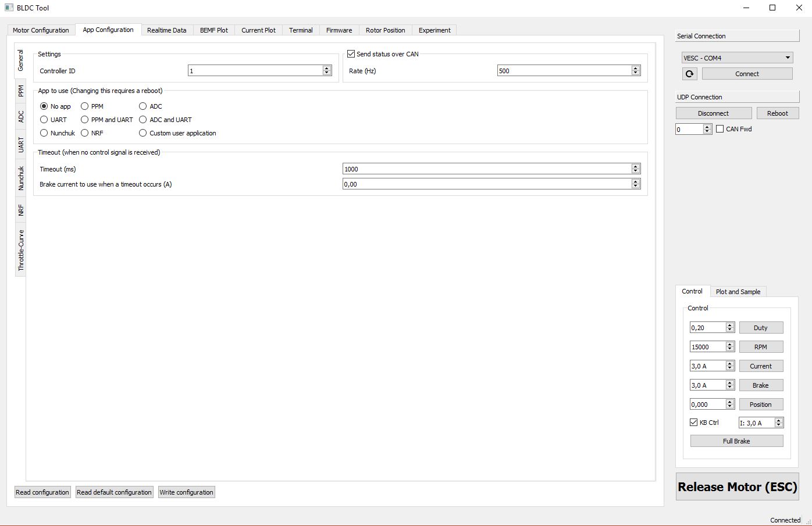Click the Current control button
Screen dimensions: 812x526
tap(761, 366)
